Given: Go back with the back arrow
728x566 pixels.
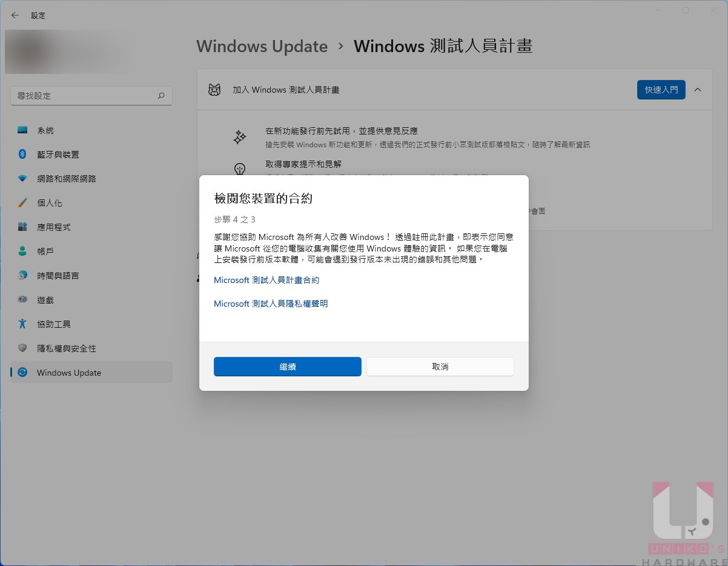Looking at the screenshot, I should click(x=15, y=15).
